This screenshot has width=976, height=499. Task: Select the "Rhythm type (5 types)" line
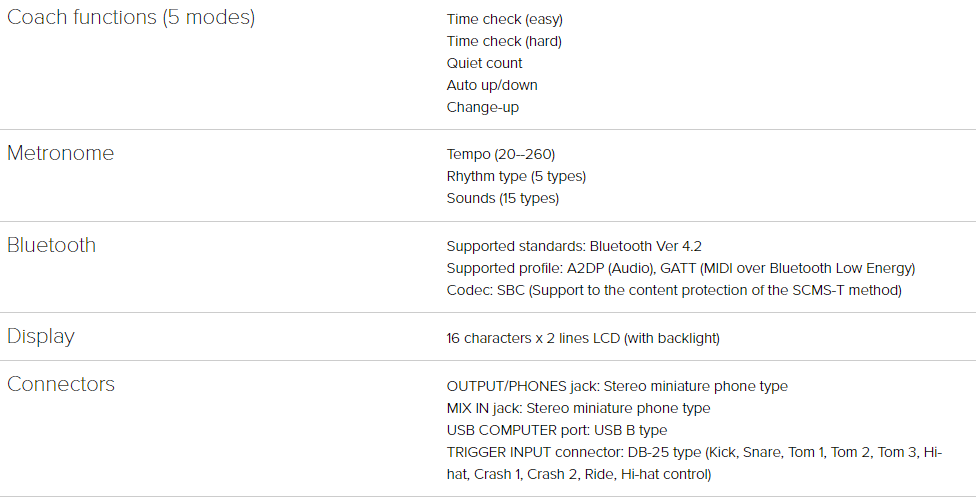[x=516, y=176]
